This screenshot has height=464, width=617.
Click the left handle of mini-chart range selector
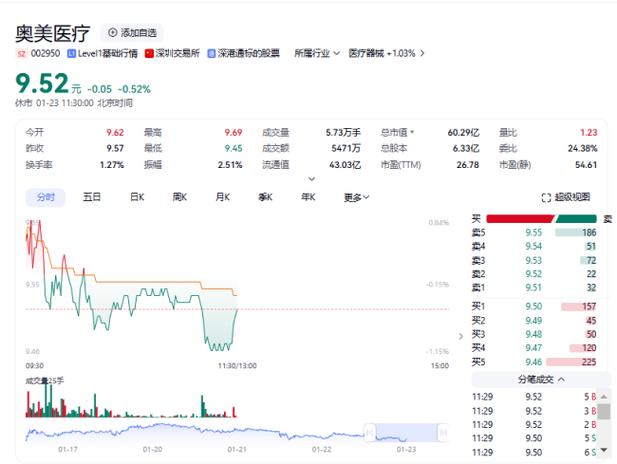[370, 433]
